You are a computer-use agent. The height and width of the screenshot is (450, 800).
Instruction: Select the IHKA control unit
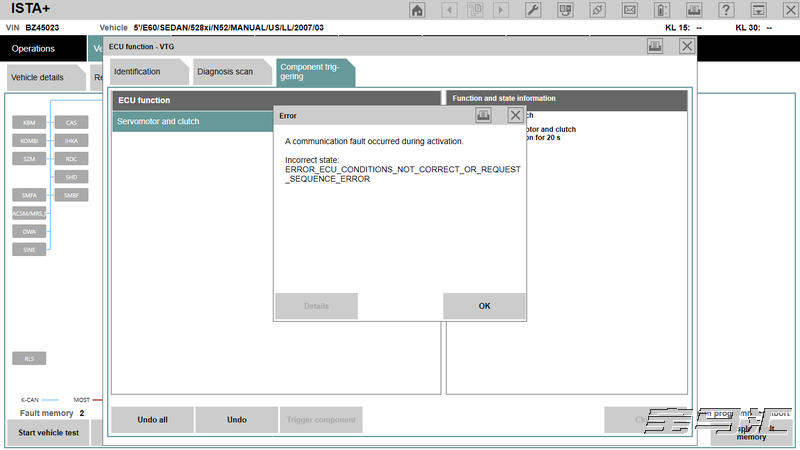coord(71,141)
